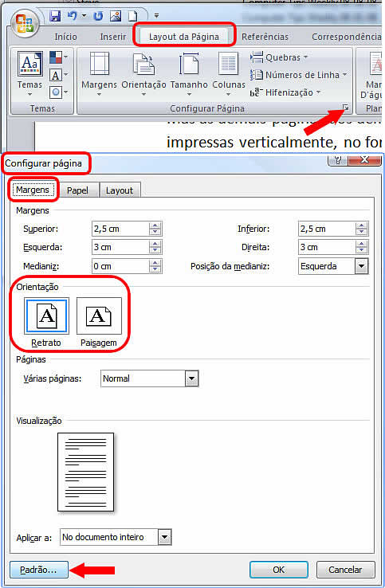Select Retrato orientation
Screen dimensions: 385x588
[46, 316]
